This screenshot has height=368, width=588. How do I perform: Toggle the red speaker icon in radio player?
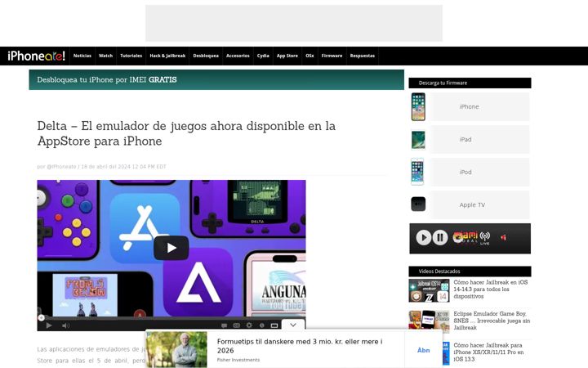[x=503, y=237]
